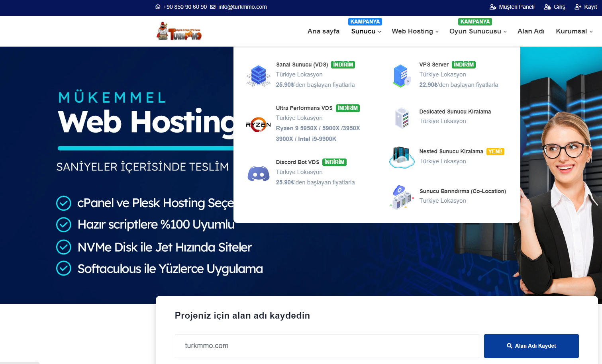
Task: Click the Kayıt register link
Action: [590, 7]
